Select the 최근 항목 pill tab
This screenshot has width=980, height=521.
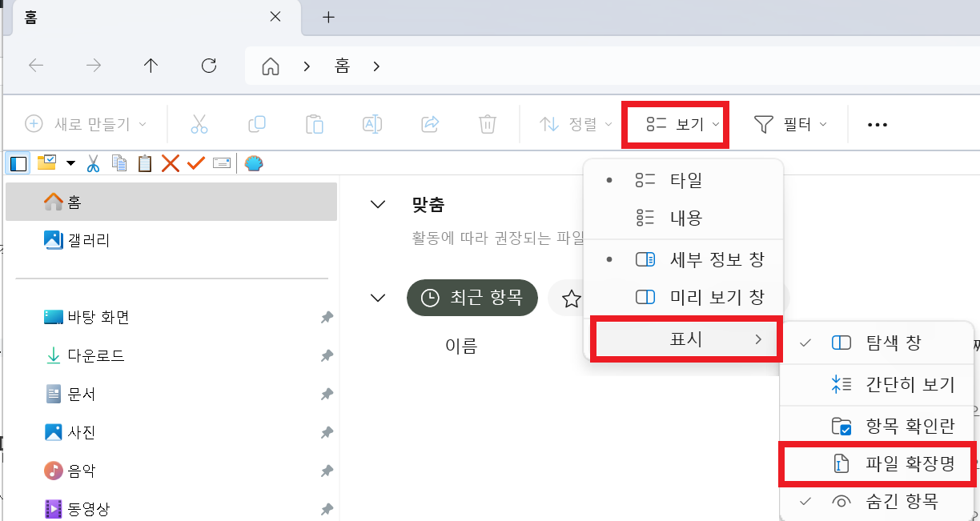tap(472, 298)
